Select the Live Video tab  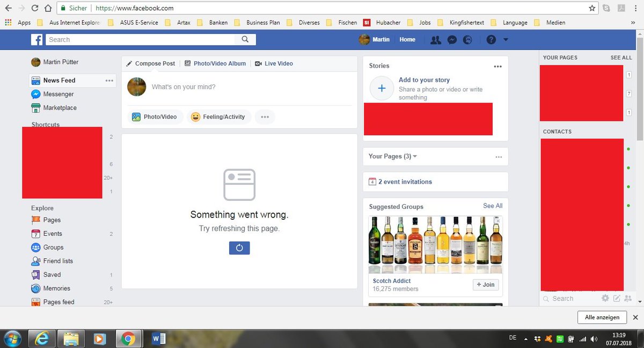[x=274, y=63]
